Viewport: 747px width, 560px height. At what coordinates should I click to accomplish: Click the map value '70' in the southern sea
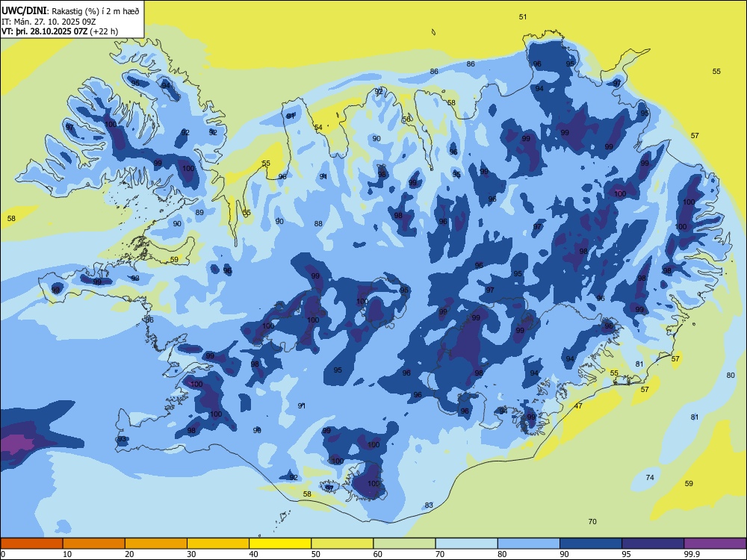point(592,521)
